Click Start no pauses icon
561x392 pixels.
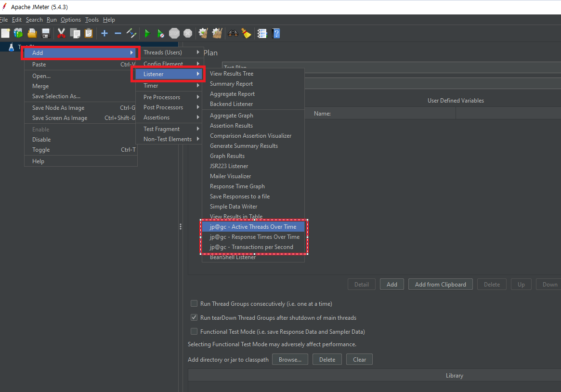pos(161,33)
